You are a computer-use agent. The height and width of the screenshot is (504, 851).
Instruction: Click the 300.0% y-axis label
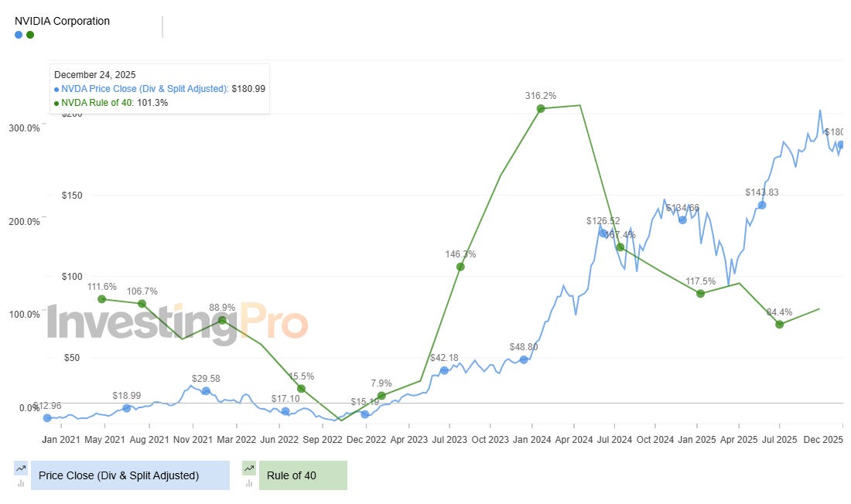[25, 128]
